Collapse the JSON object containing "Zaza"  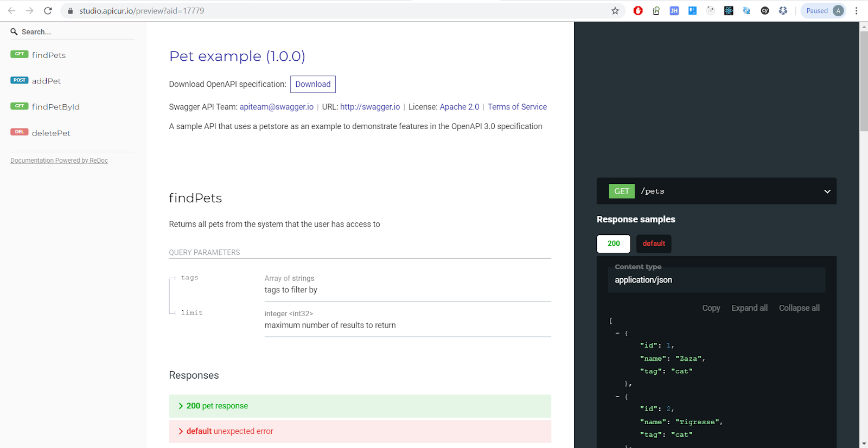[617, 334]
